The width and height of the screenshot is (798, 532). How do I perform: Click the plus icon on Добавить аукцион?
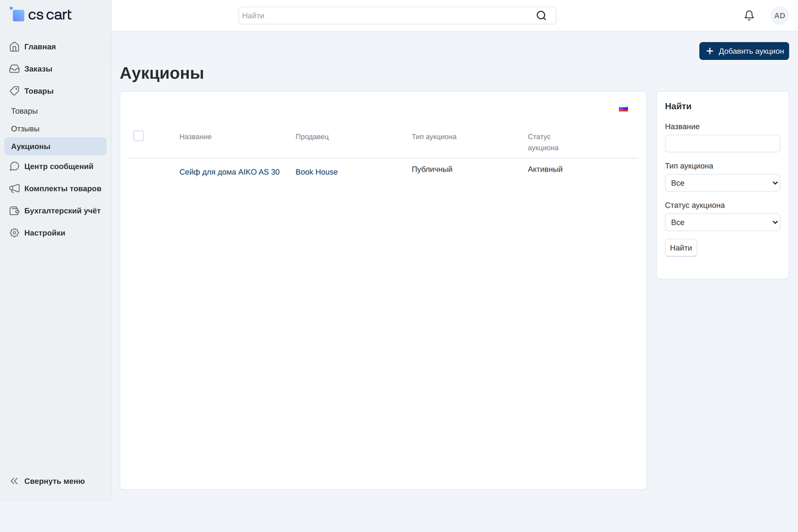point(710,51)
